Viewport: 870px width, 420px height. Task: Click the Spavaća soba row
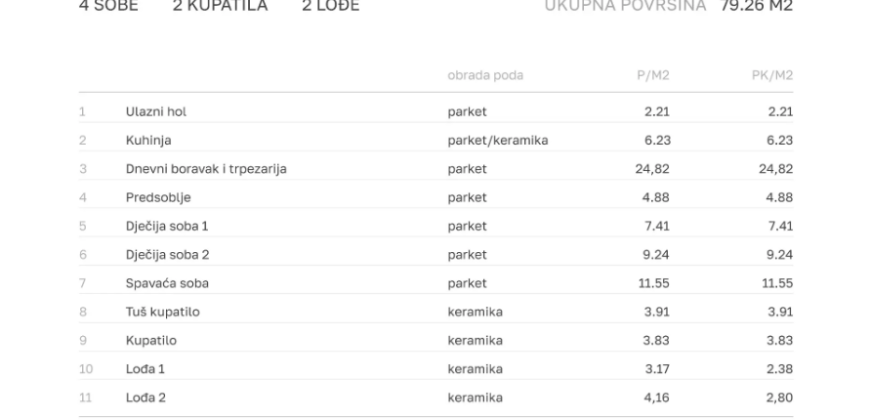436,283
